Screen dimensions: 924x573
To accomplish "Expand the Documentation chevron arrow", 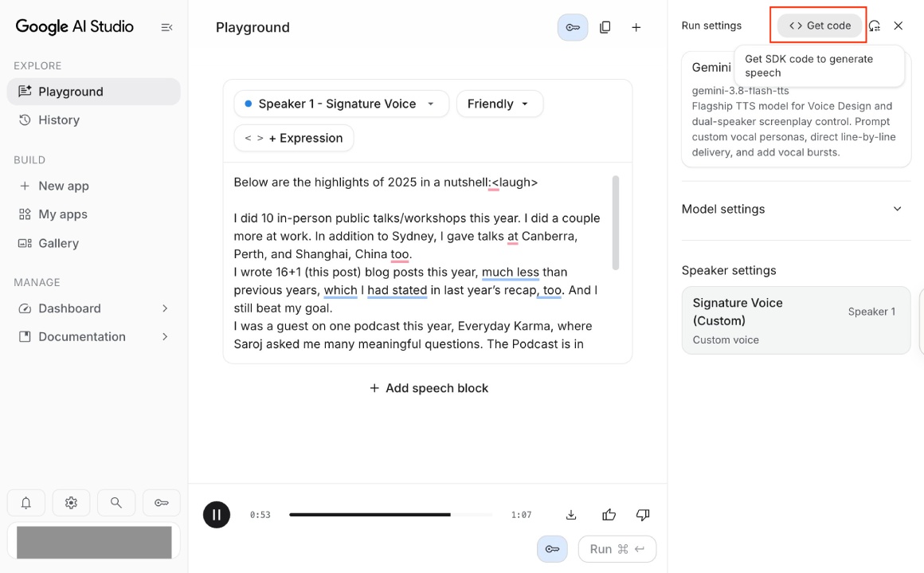I will pos(165,336).
